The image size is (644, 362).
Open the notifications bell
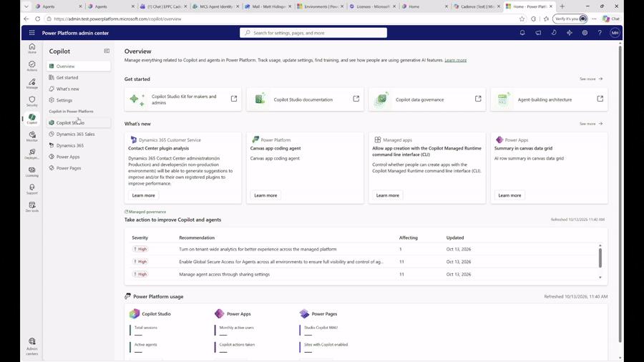[x=522, y=33]
